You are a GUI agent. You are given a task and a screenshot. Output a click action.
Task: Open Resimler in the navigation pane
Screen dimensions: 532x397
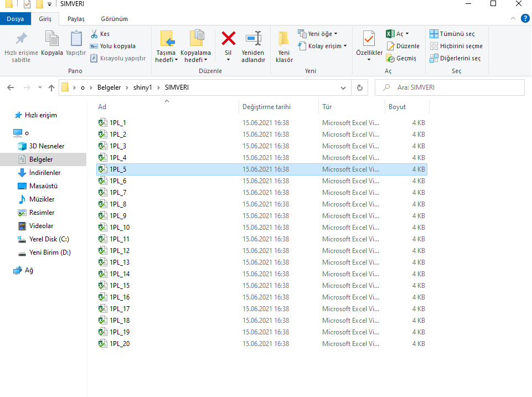(42, 213)
